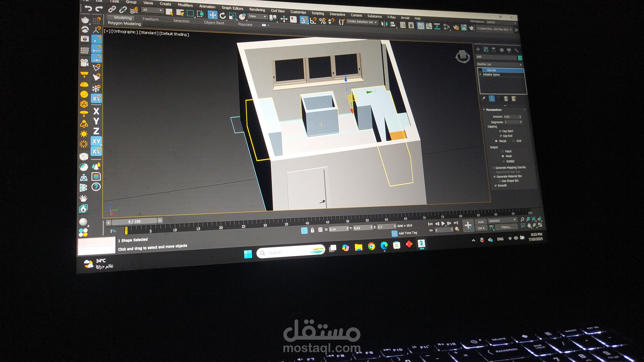644x362 pixels.
Task: Click the Go to Start playback button
Action: (430, 224)
